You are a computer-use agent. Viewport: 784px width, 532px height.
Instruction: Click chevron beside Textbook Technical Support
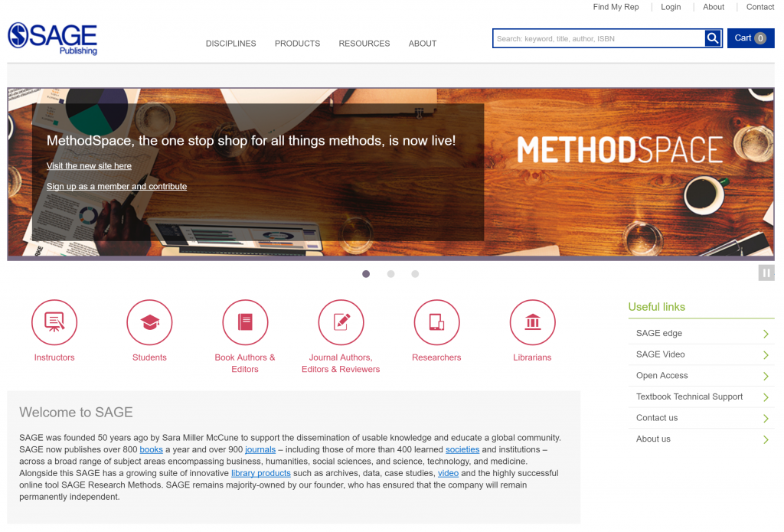pos(766,397)
